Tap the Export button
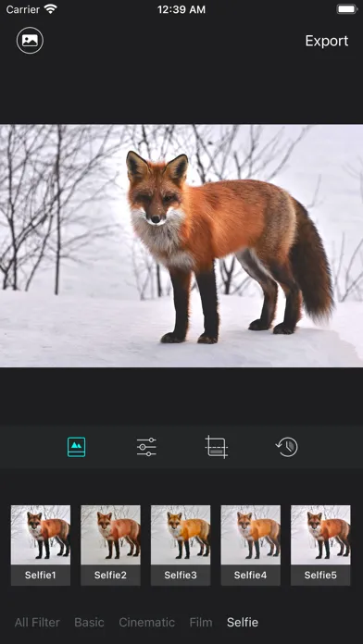Image resolution: width=363 pixels, height=644 pixels. [x=326, y=41]
